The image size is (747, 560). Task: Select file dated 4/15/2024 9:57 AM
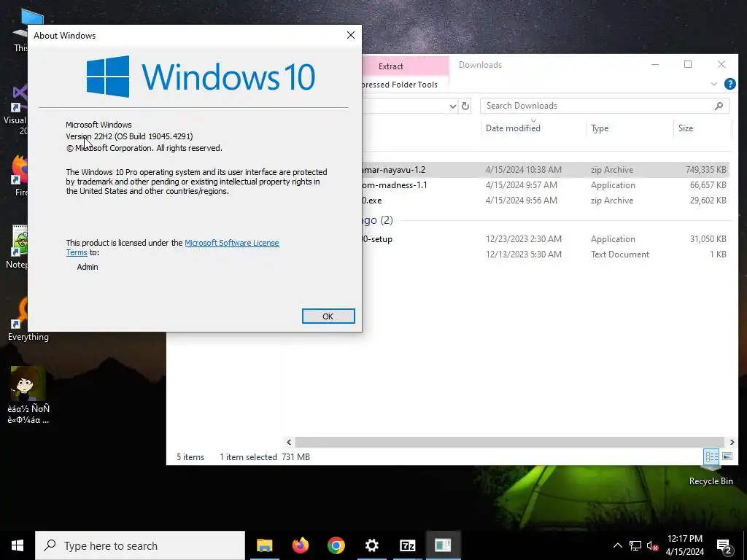tap(545, 184)
